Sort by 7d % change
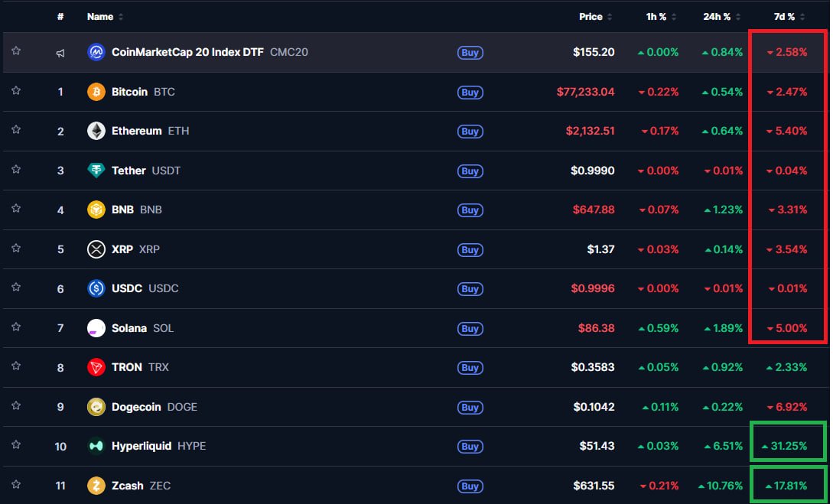The image size is (833, 504). tap(789, 17)
